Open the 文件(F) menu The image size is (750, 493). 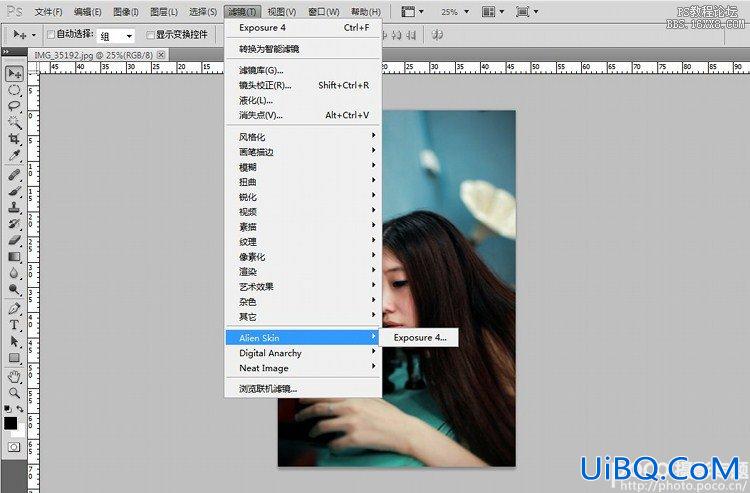[x=49, y=11]
